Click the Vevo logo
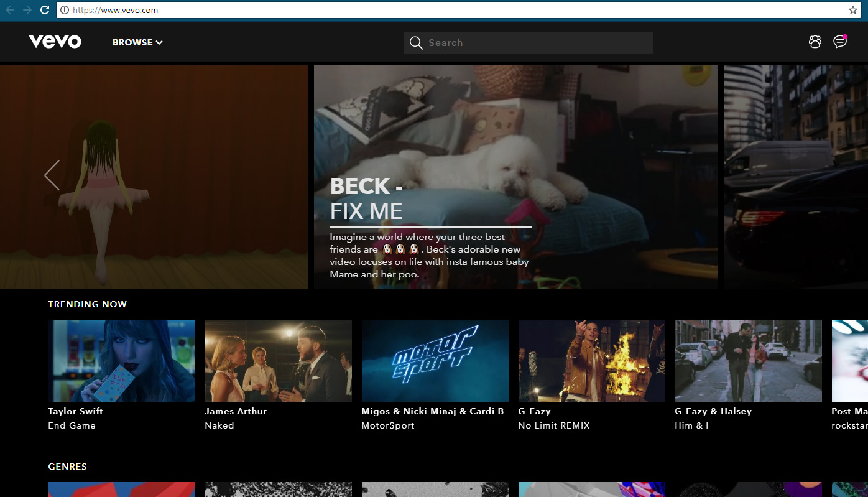Screen dimensions: 868x497 55,42
